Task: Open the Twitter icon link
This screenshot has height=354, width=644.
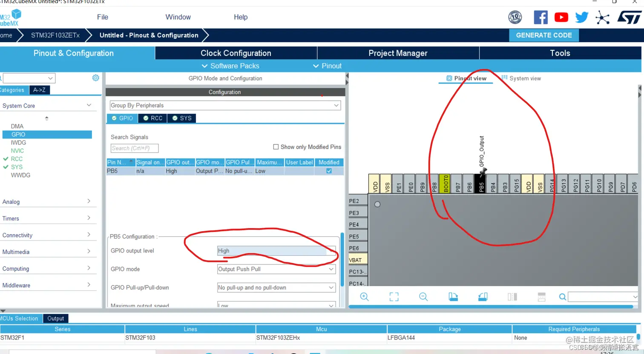Action: click(581, 17)
